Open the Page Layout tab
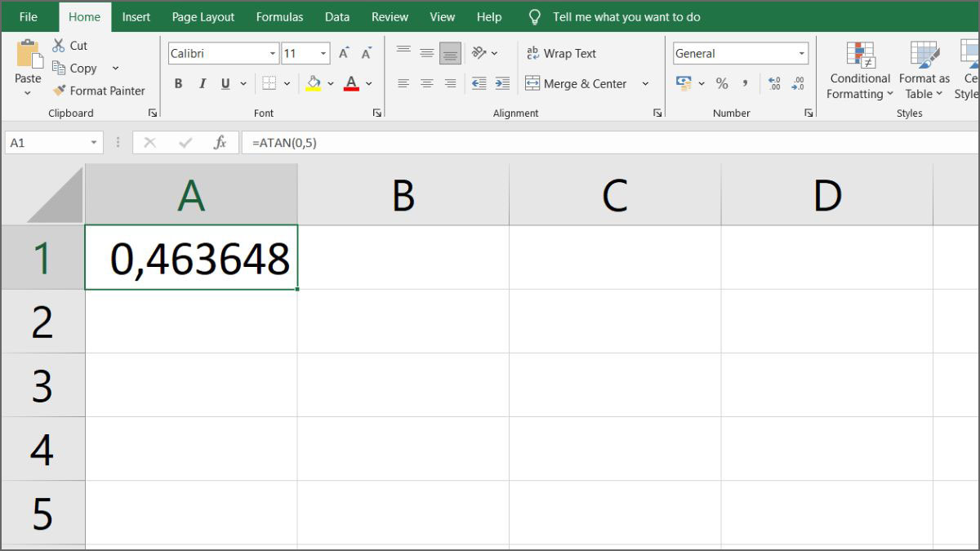The width and height of the screenshot is (980, 551). click(x=203, y=16)
